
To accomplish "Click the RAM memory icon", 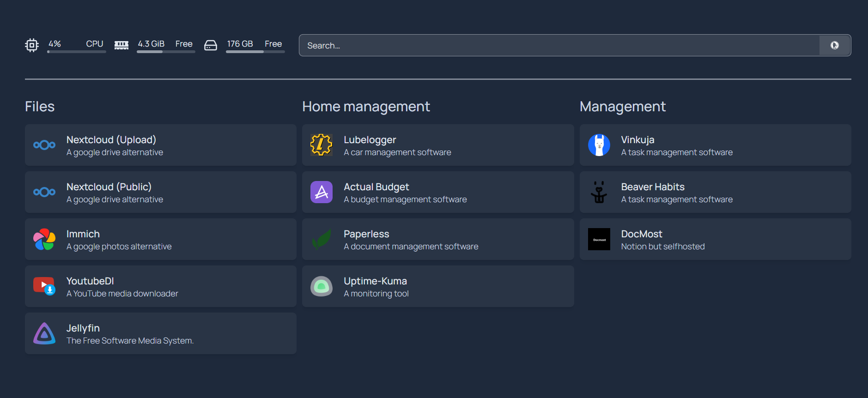I will click(121, 45).
